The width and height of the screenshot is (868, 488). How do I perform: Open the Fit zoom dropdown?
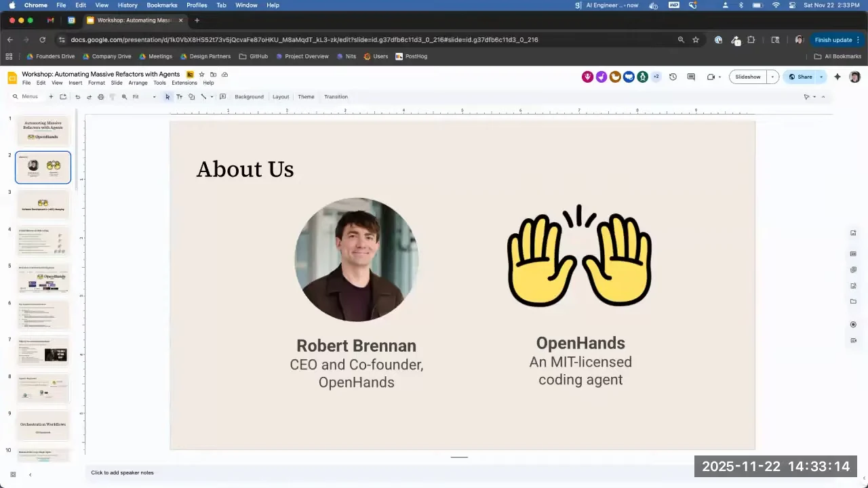144,97
